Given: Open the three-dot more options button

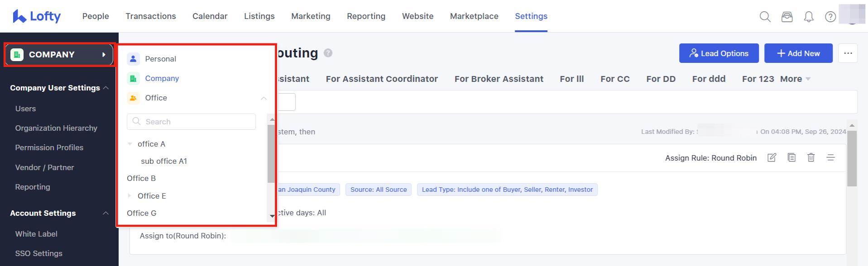Looking at the screenshot, I should 848,53.
